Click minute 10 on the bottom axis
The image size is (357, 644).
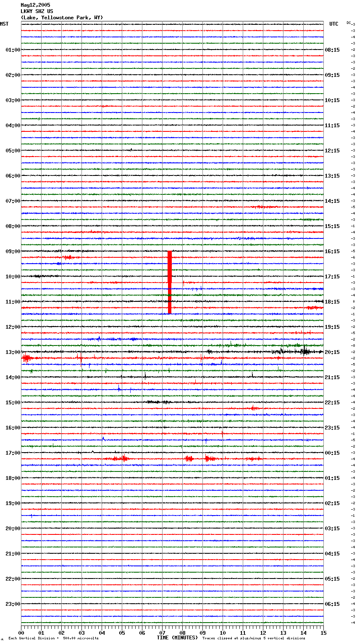tap(223, 633)
